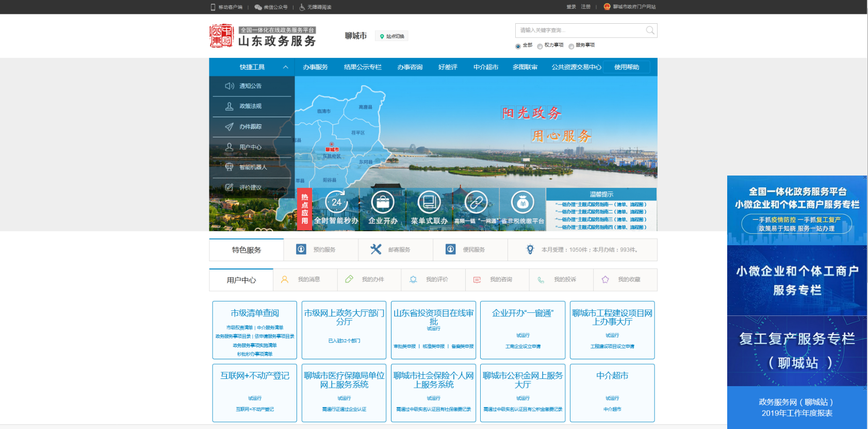This screenshot has height=429, width=868.
Task: Open the 菜单式联办 icon
Action: (x=429, y=202)
